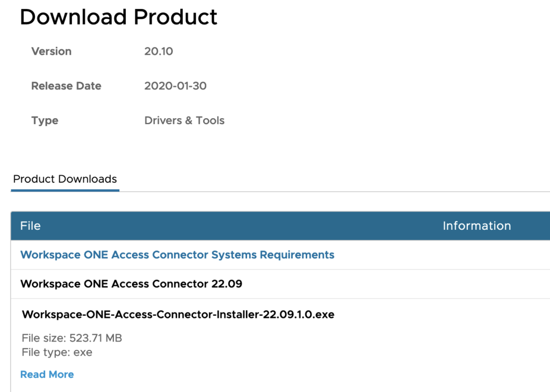Click the Type label
This screenshot has width=550, height=392.
coord(45,120)
